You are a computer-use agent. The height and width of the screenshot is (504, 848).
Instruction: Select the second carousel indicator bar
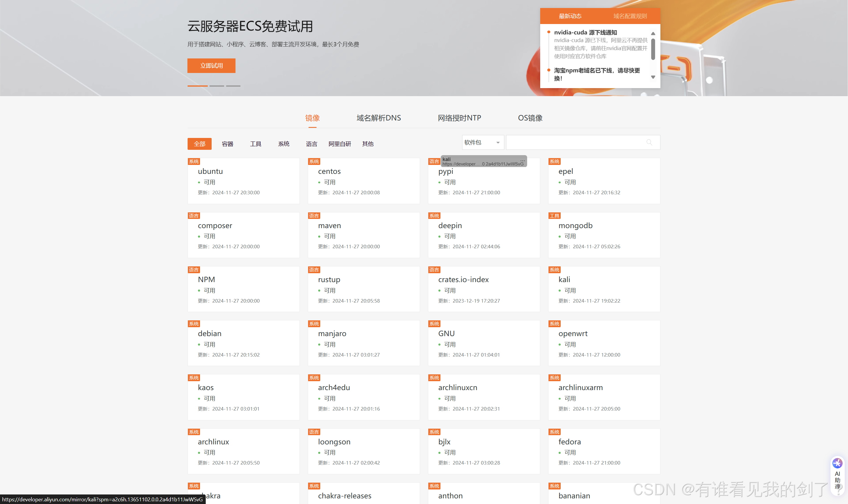click(x=217, y=86)
